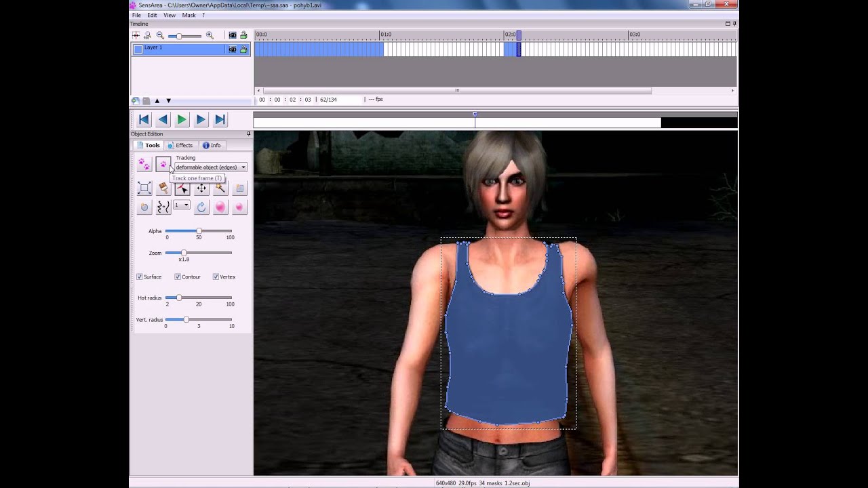Add a new layer in the timeline
This screenshot has height=488, width=868.
pyautogui.click(x=136, y=101)
